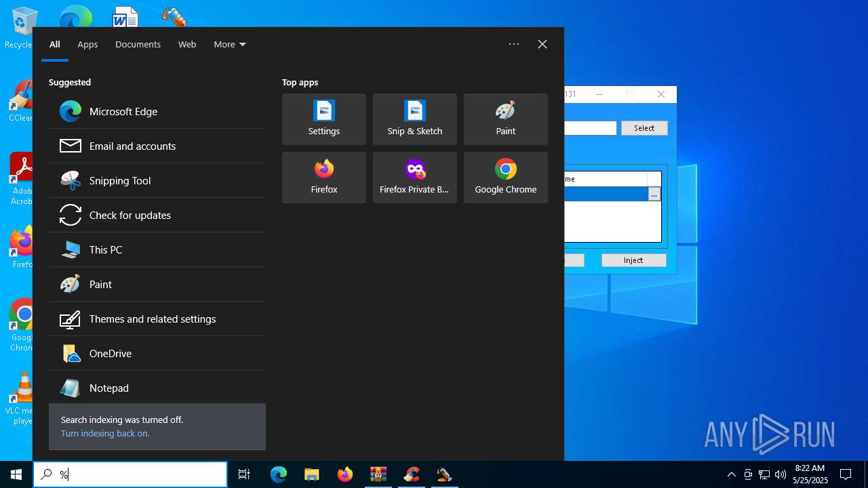868x488 pixels.
Task: Switch to the Web search tab
Action: pyautogui.click(x=187, y=44)
